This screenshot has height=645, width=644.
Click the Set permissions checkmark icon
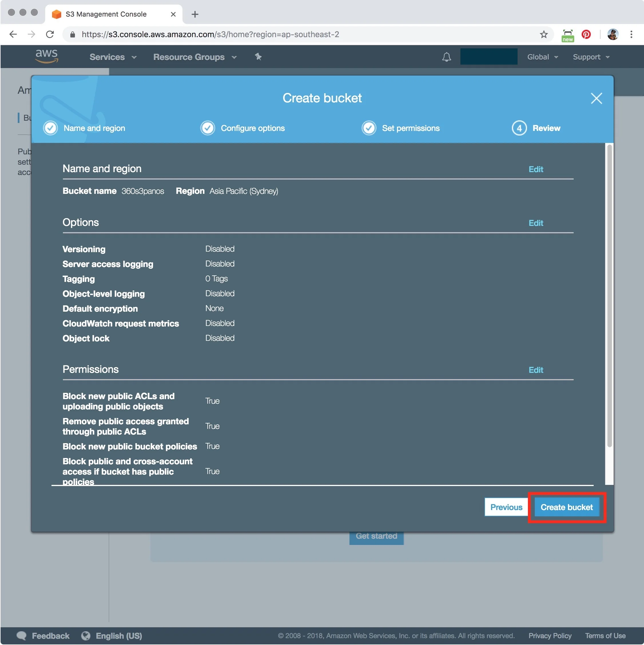click(369, 128)
